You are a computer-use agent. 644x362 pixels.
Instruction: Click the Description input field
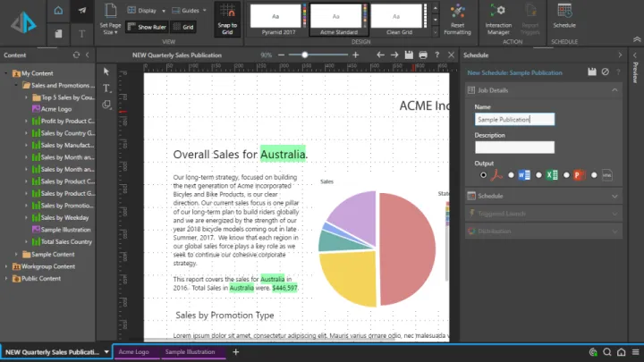coord(514,147)
